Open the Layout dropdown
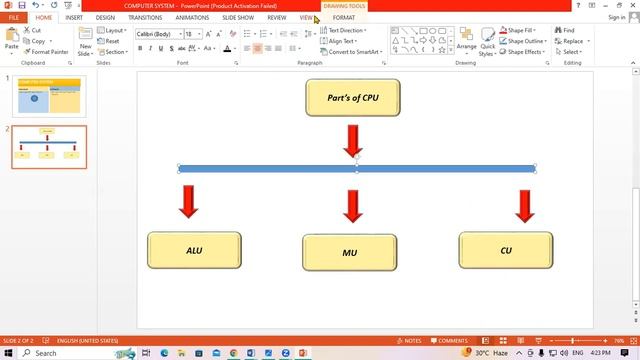Viewport: 640px width, 360px height. [112, 31]
